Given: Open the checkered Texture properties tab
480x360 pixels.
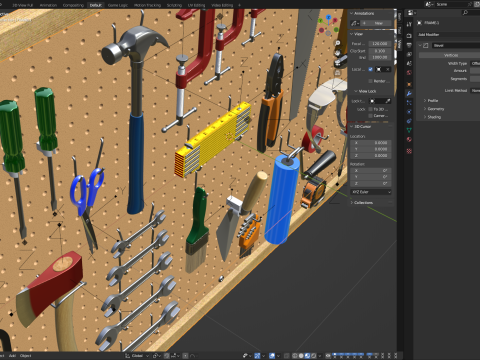Looking at the screenshot, I should [x=409, y=151].
